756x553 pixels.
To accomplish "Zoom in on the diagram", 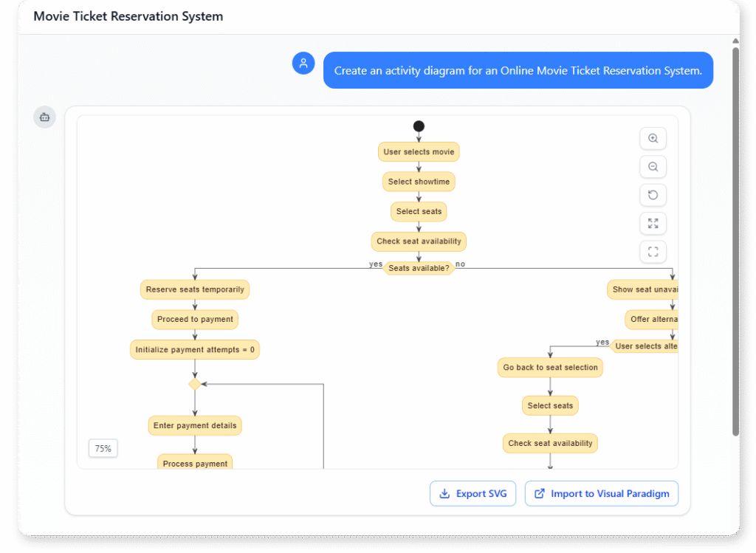I will click(x=653, y=138).
